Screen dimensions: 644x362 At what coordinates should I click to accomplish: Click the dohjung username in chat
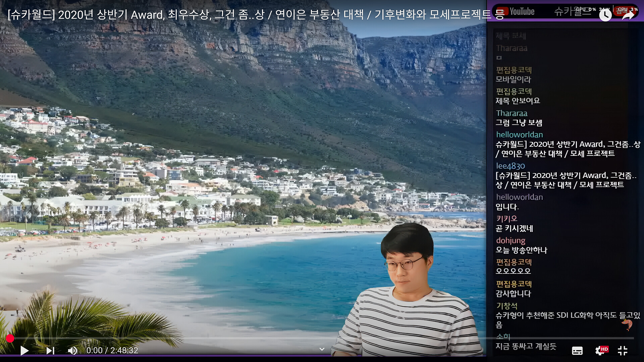[x=511, y=240]
